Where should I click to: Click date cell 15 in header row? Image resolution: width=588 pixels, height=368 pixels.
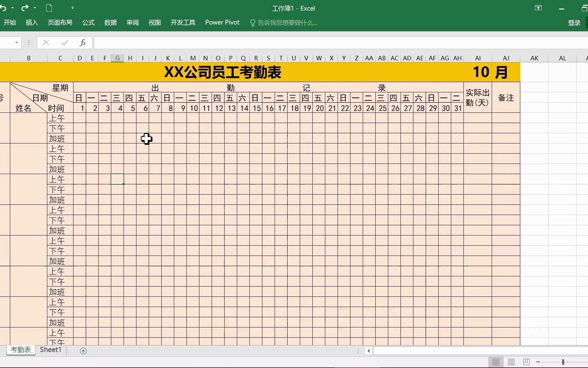(256, 108)
